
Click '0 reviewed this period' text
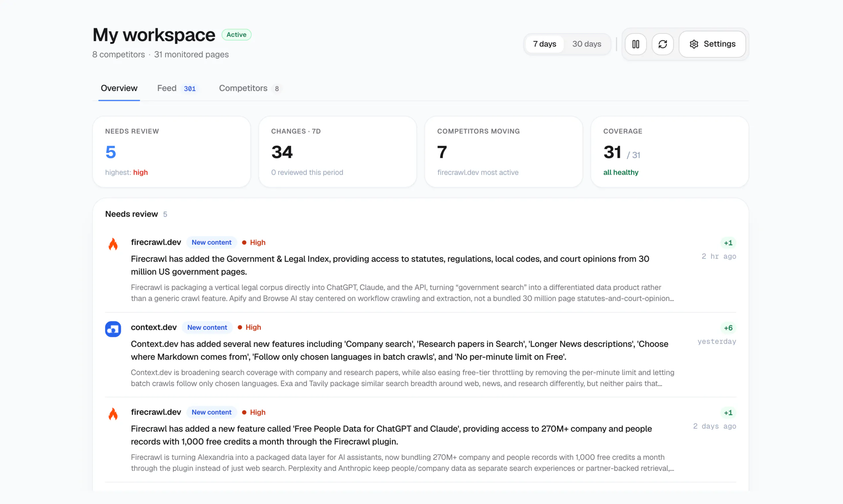coord(307,172)
